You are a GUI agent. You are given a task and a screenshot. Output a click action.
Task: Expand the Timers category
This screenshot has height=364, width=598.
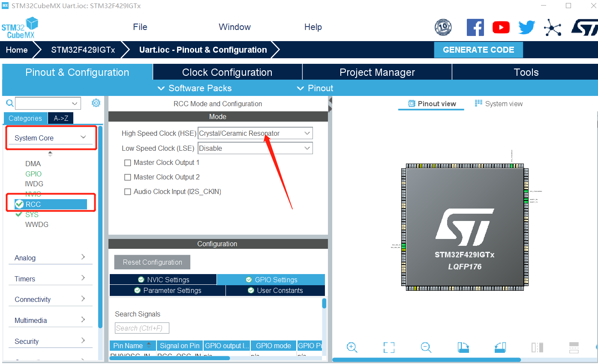pos(51,279)
